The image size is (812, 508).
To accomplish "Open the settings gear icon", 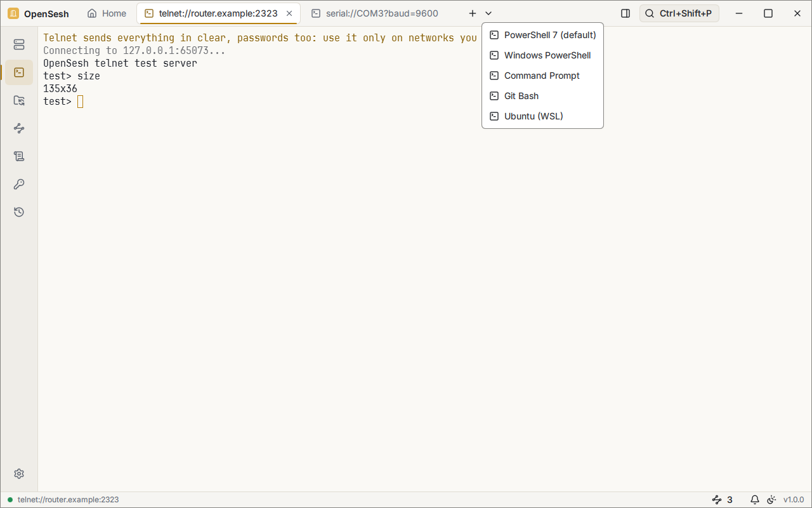I will (19, 474).
